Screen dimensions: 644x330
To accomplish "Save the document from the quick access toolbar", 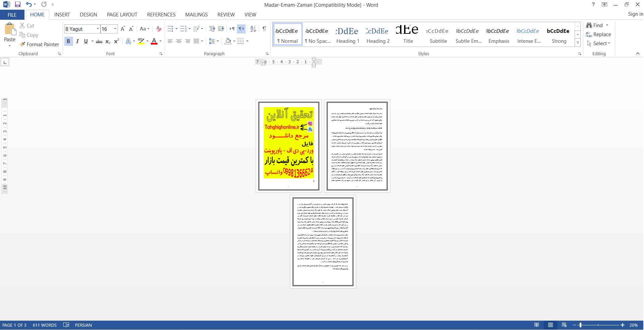I will tap(18, 5).
